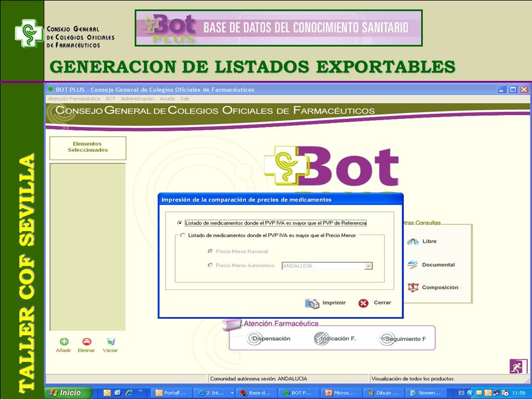The image size is (532, 399).
Task: Click the first quick launch Outlook icon
Action: (x=107, y=393)
